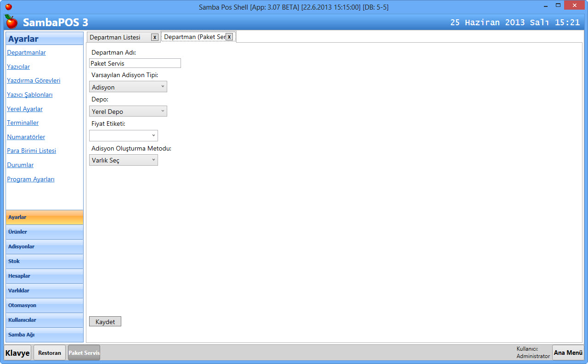Click the SambaPOS apple logo icon
Viewport: 588px width, 364px height.
pyautogui.click(x=11, y=22)
